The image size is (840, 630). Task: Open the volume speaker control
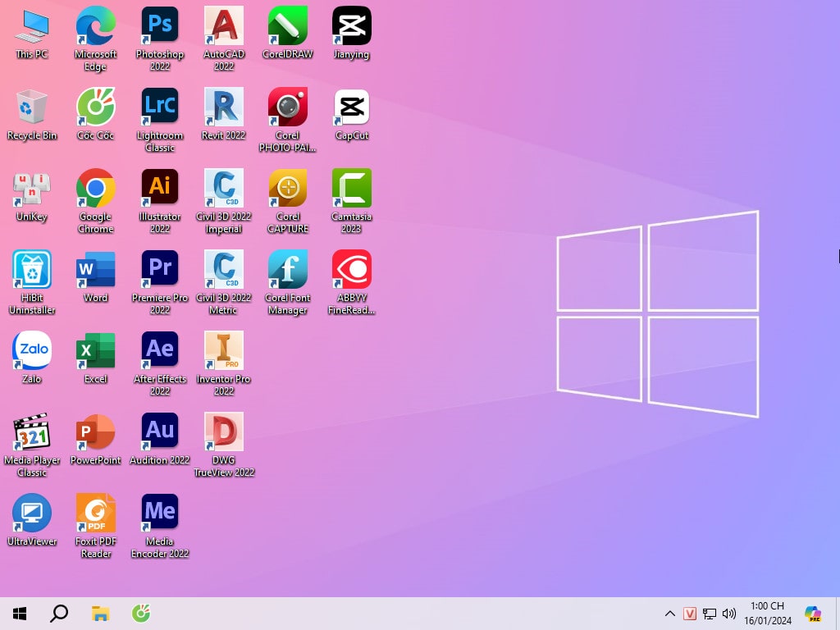point(729,614)
